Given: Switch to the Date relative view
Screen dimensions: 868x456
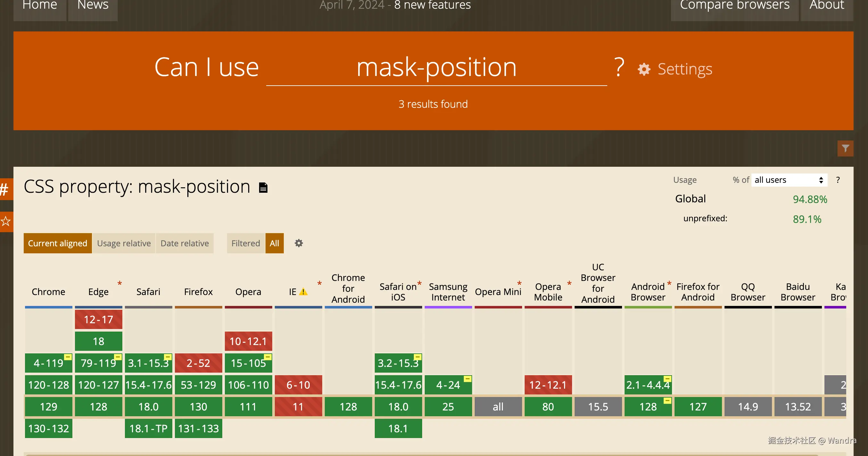Looking at the screenshot, I should 184,243.
